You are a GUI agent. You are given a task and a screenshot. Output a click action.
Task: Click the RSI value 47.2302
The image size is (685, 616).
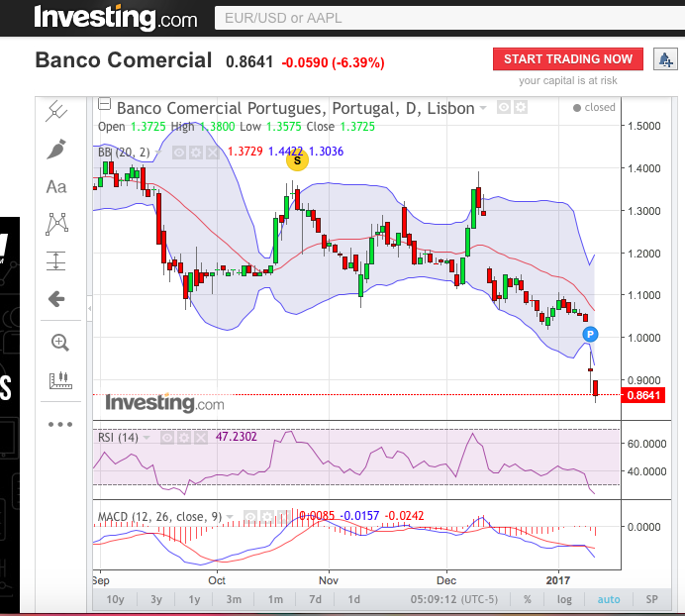(237, 437)
